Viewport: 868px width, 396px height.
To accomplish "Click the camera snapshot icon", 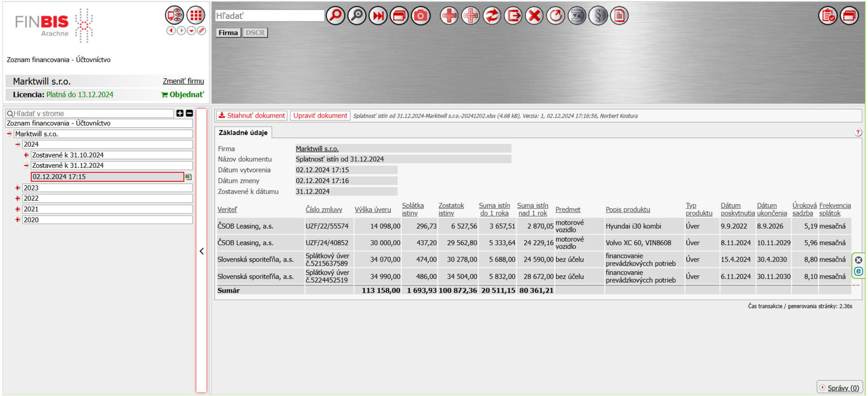I will (420, 16).
